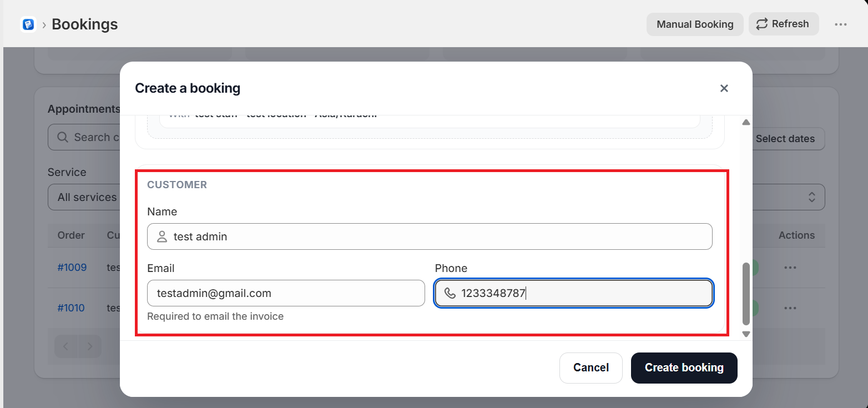The height and width of the screenshot is (408, 868).
Task: Click the blue Bookings app icon
Action: point(28,24)
